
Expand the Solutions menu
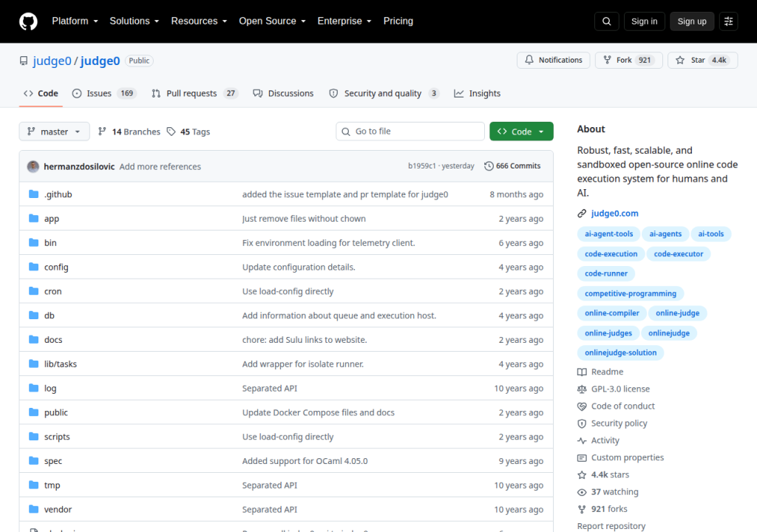point(135,21)
